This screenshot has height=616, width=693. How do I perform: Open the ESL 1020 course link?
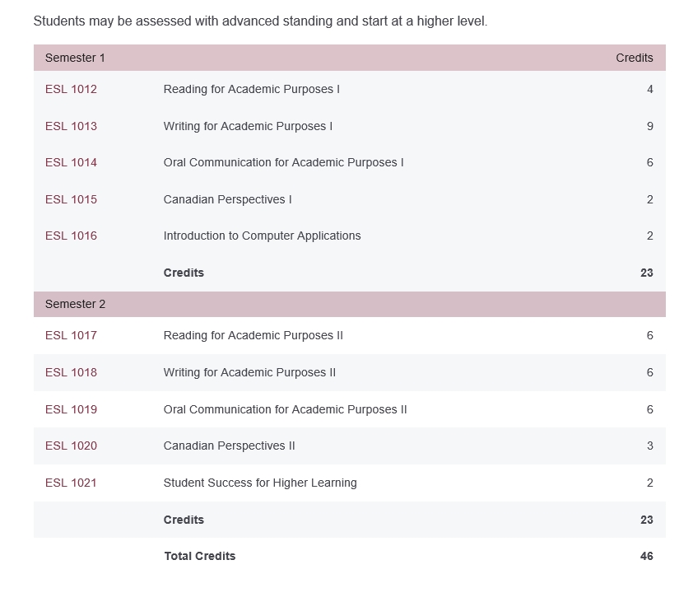(71, 446)
